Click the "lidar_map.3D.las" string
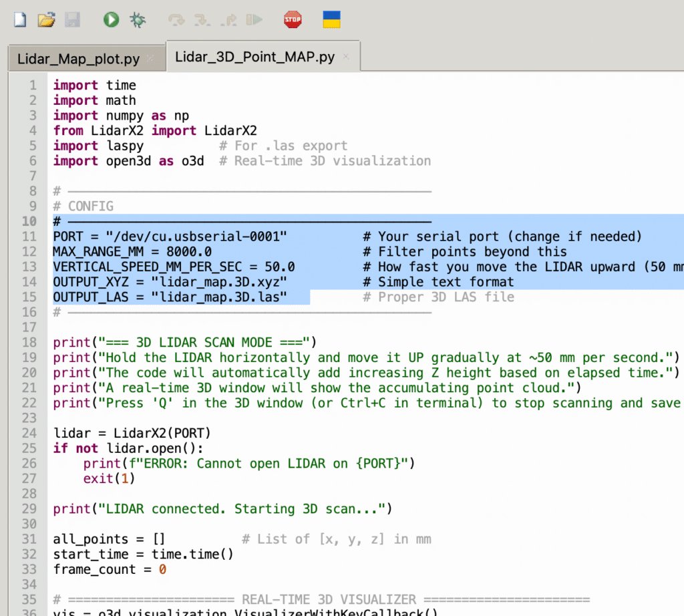Viewport: 684px width, 616px height. (x=219, y=297)
